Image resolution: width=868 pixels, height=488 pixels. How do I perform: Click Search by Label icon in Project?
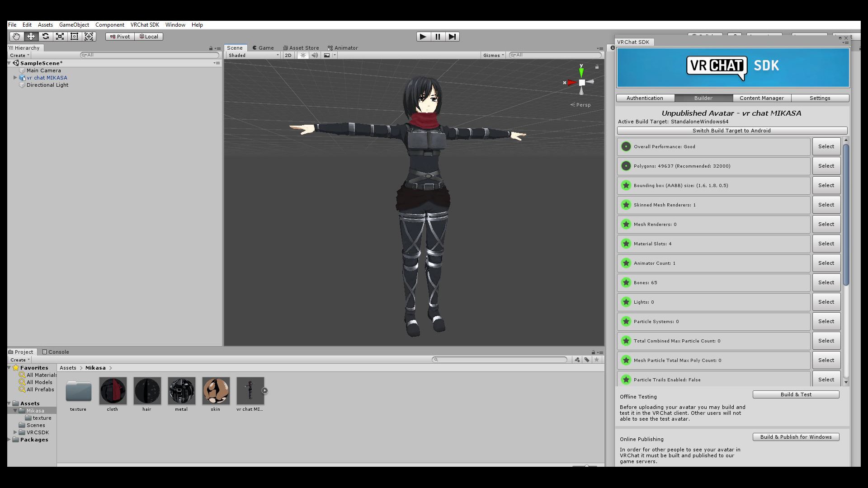[x=587, y=360]
